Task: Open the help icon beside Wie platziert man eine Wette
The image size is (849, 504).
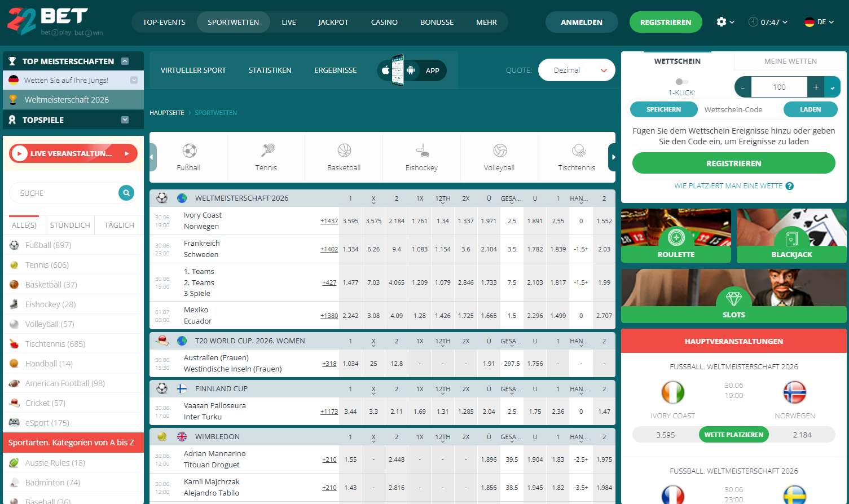Action: 790,186
